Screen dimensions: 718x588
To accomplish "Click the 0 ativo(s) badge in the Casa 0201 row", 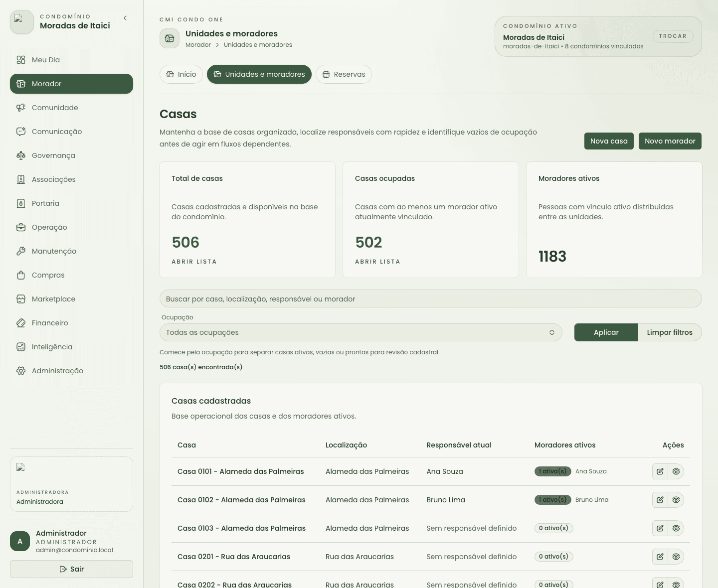I will point(554,557).
